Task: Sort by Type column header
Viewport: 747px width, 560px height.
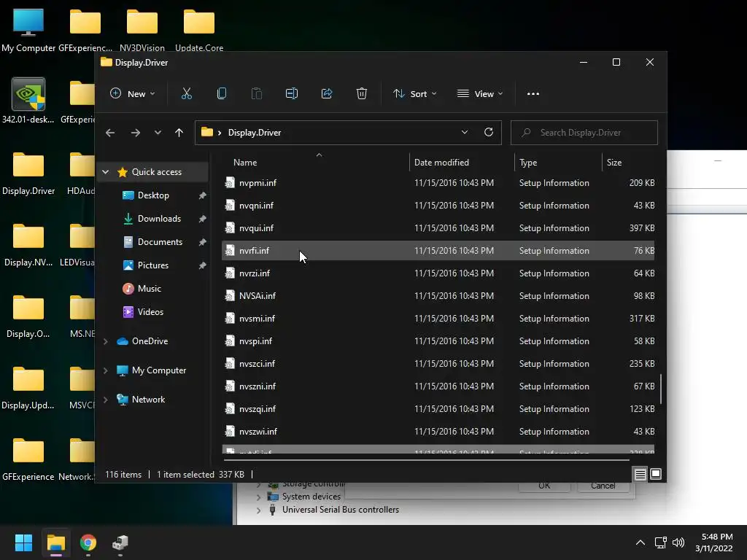Action: [528, 163]
